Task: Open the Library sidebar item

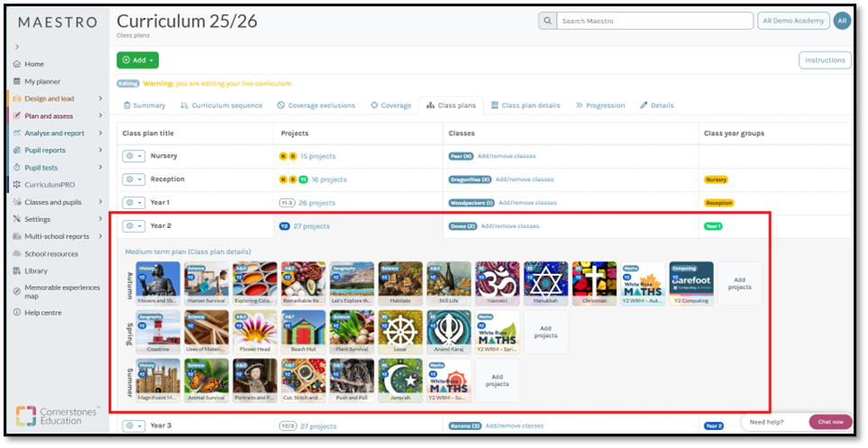Action: click(x=36, y=270)
